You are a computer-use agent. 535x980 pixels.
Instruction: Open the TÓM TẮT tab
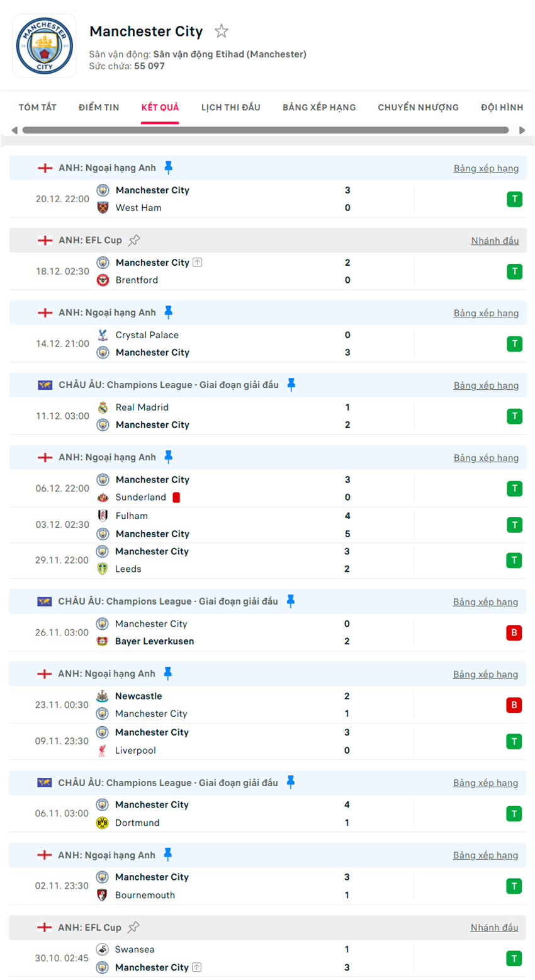[38, 107]
